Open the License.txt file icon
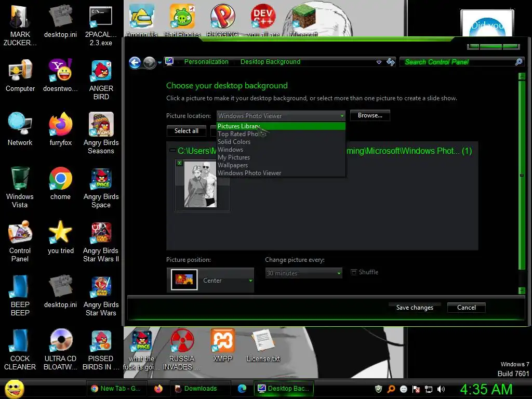This screenshot has width=532, height=399. (x=263, y=345)
